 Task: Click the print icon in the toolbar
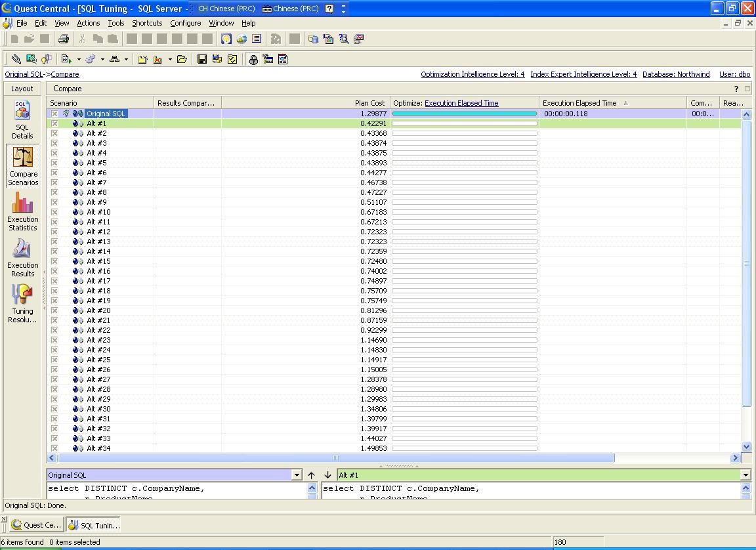click(63, 39)
